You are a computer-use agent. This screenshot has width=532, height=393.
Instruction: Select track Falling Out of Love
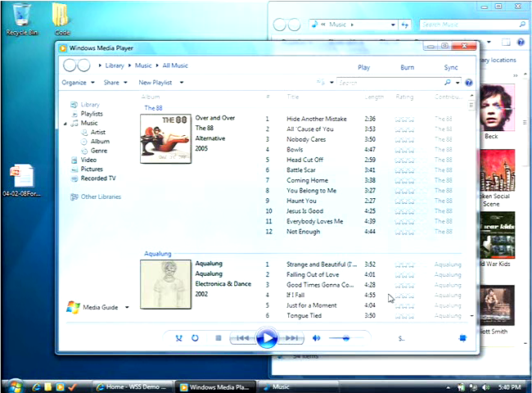point(313,274)
